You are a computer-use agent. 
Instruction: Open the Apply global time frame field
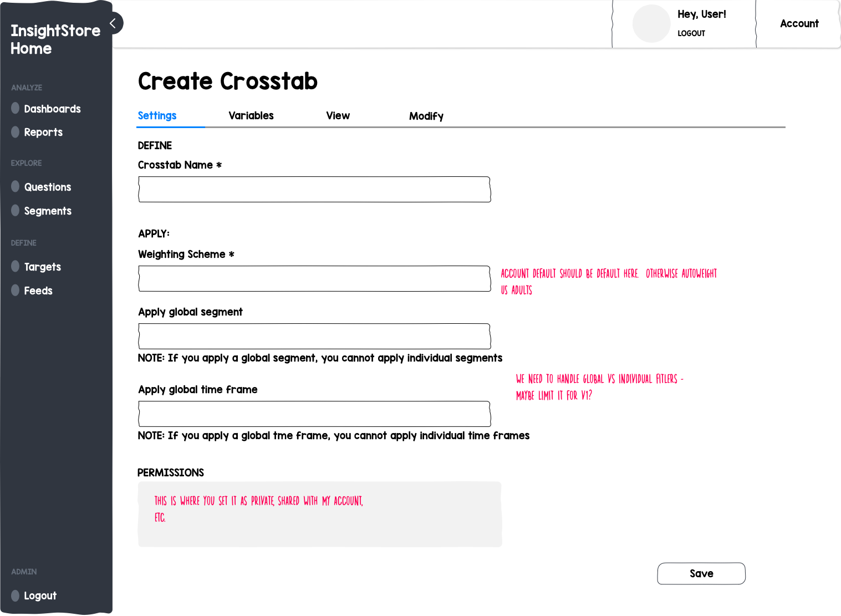point(314,414)
